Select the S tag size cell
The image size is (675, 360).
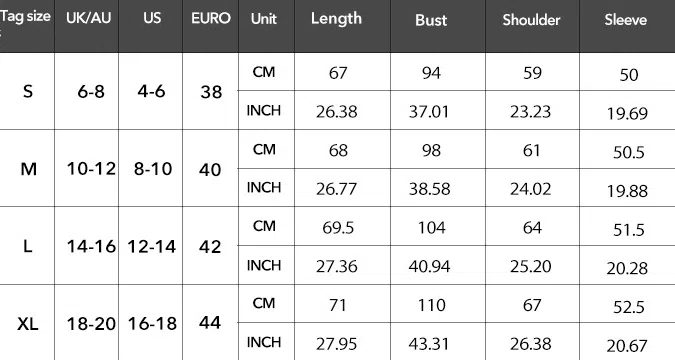28,91
